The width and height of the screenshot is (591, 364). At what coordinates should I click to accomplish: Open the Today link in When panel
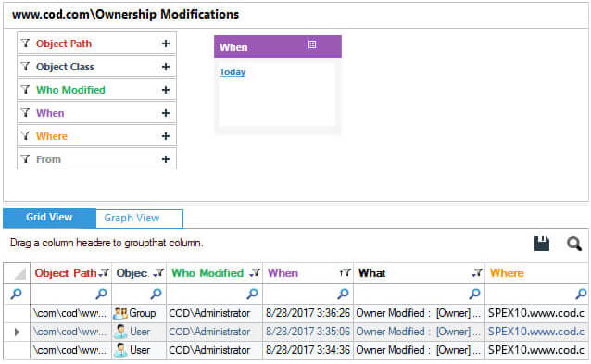point(233,72)
